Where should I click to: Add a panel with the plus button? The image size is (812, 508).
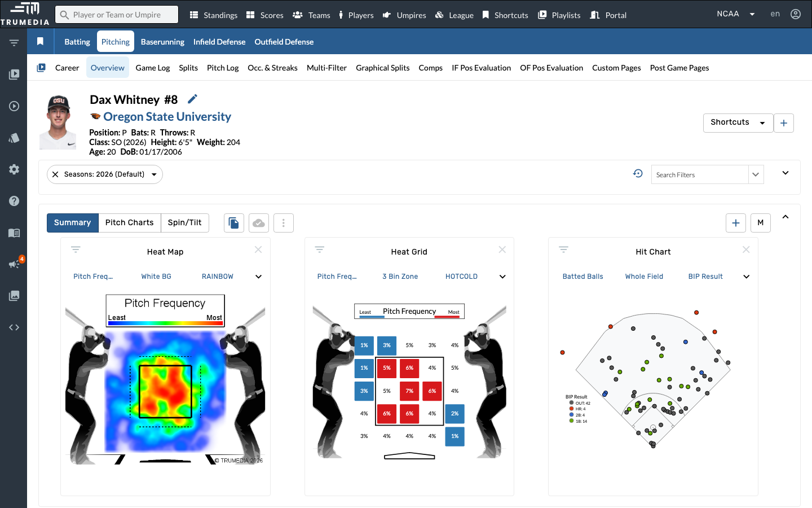point(736,223)
